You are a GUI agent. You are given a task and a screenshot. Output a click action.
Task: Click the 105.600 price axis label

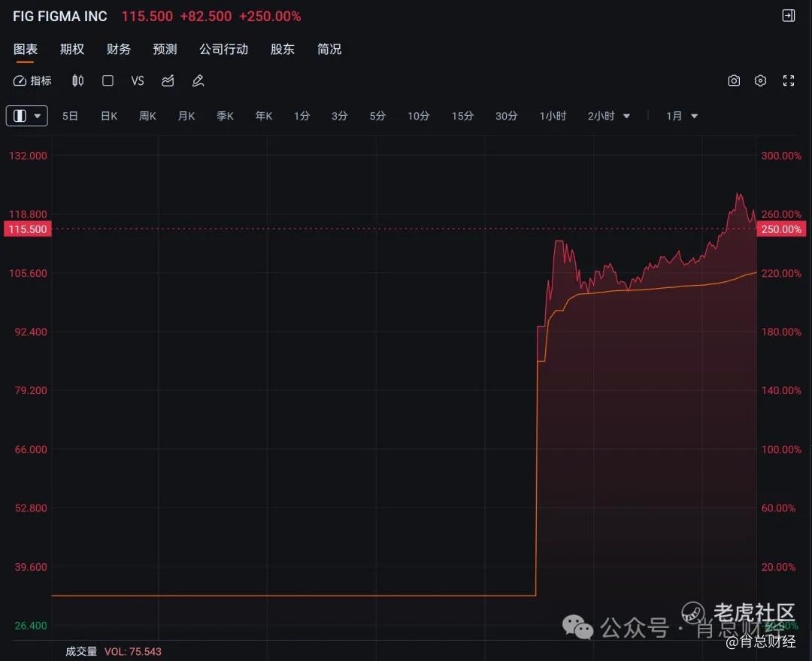[28, 273]
